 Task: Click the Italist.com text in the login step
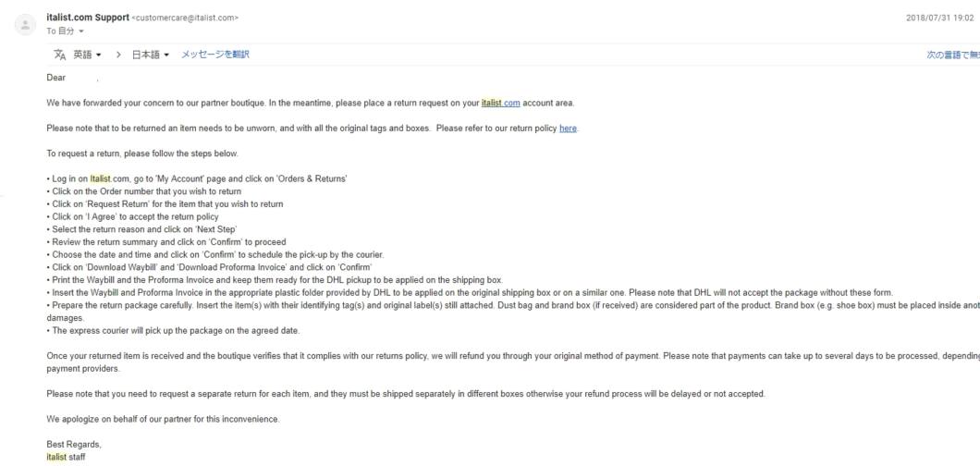click(109, 178)
